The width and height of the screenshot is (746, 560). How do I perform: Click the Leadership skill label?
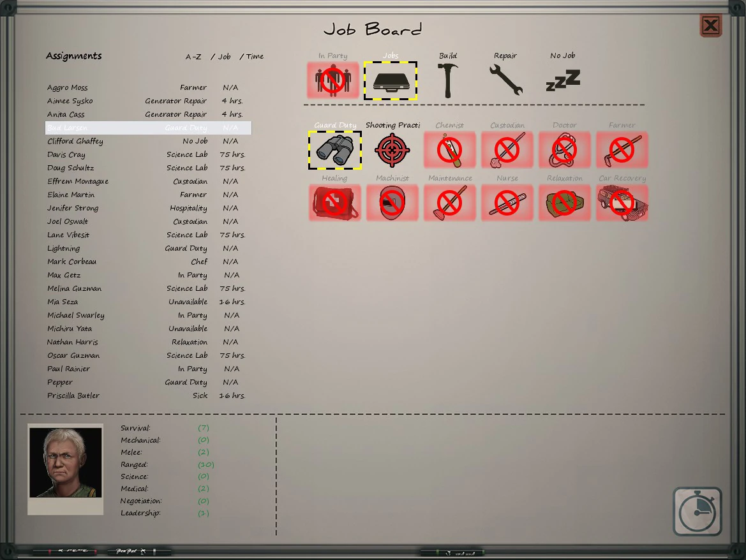tap(140, 513)
